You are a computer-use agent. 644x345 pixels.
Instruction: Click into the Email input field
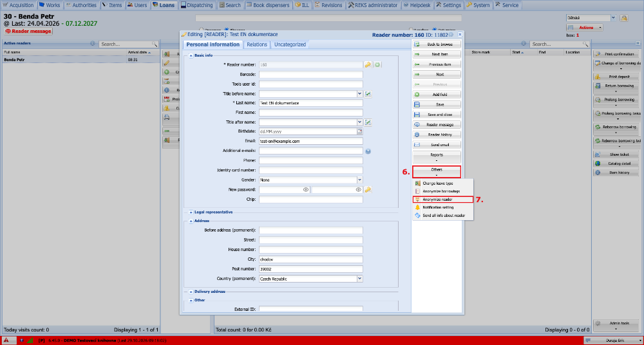[x=311, y=141]
